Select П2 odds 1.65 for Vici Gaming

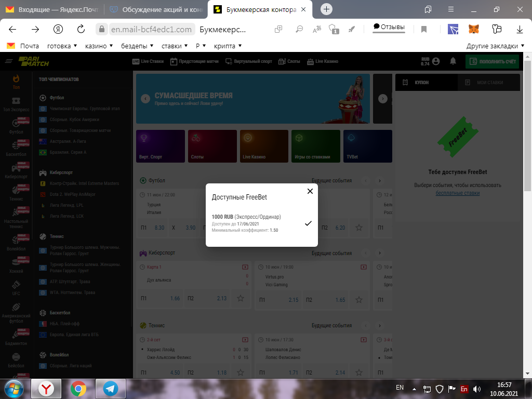pyautogui.click(x=326, y=300)
